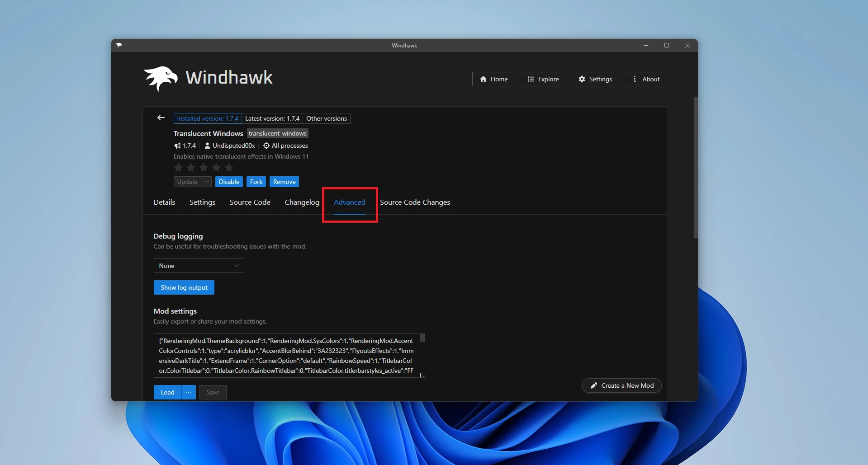The image size is (868, 465).
Task: Rate the mod two stars
Action: (191, 168)
